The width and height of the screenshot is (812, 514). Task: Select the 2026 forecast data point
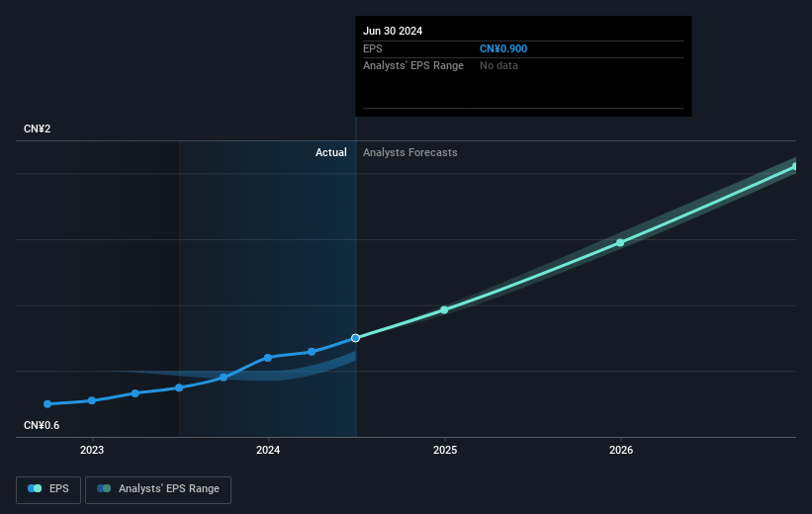[x=620, y=242]
